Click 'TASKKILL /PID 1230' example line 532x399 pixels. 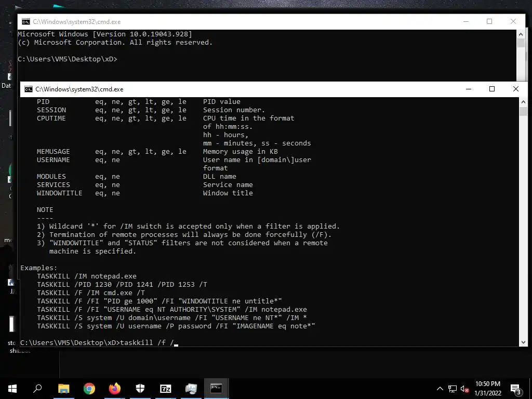(x=122, y=284)
